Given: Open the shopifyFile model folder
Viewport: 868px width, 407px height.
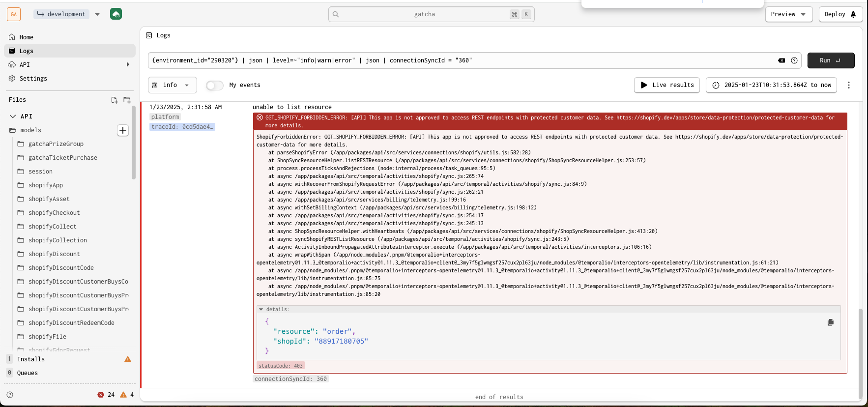Looking at the screenshot, I should coord(47,337).
